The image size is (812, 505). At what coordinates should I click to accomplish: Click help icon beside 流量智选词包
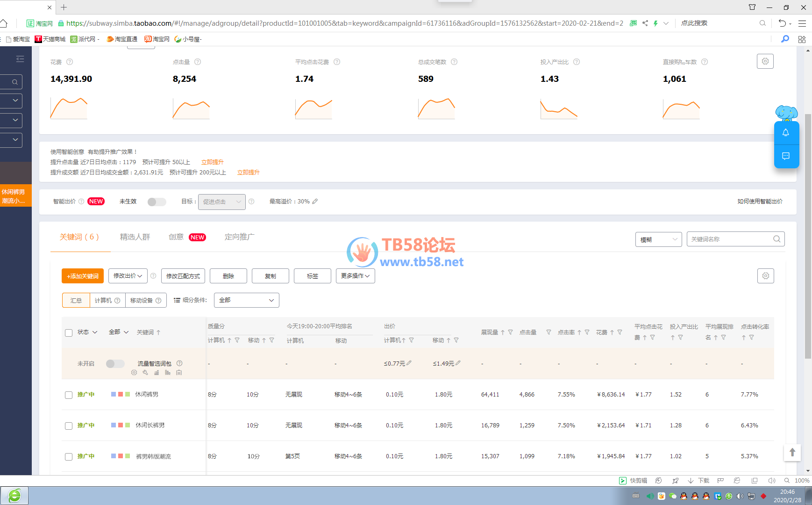[x=179, y=363]
